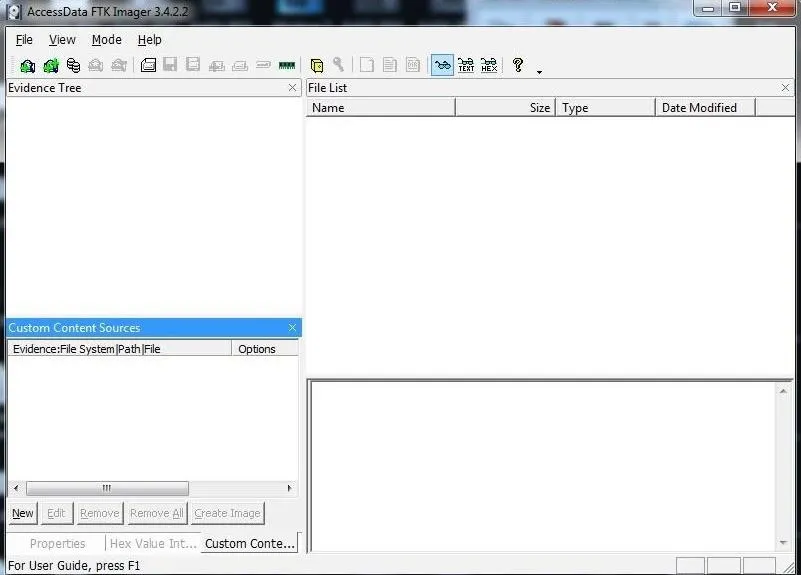Toggle automatic file view glasses icon
The image size is (801, 575).
click(442, 65)
